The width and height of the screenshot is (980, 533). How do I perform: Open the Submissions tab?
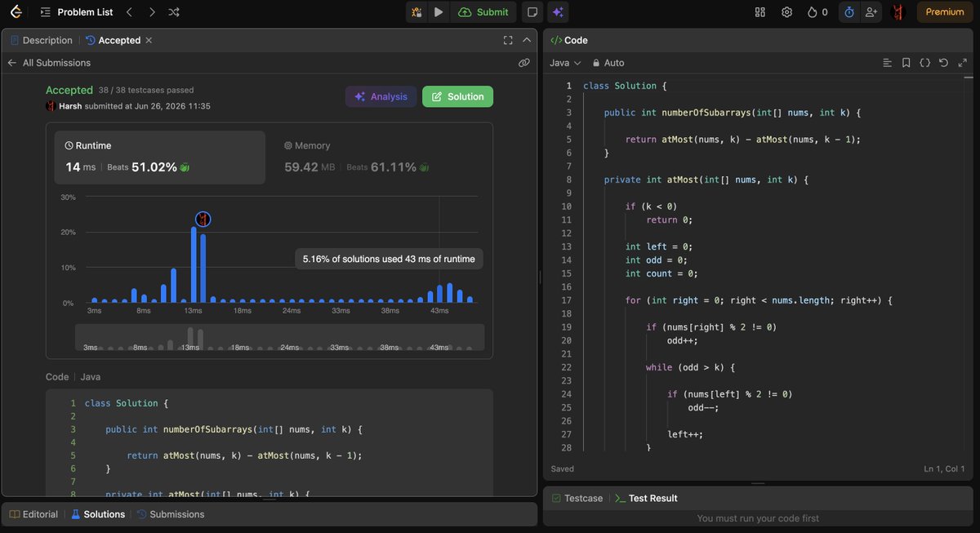(x=170, y=514)
